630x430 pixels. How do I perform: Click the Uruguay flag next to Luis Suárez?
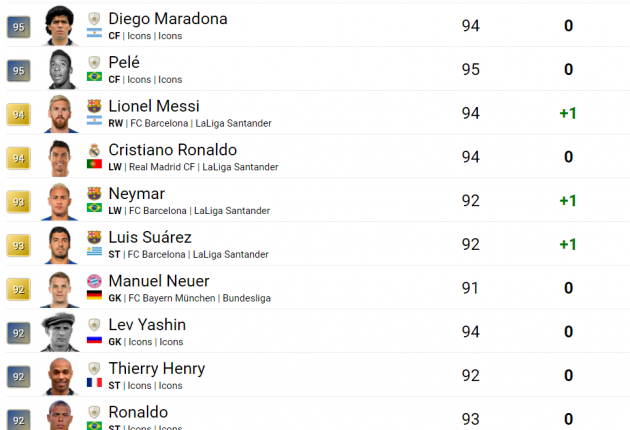(x=94, y=251)
